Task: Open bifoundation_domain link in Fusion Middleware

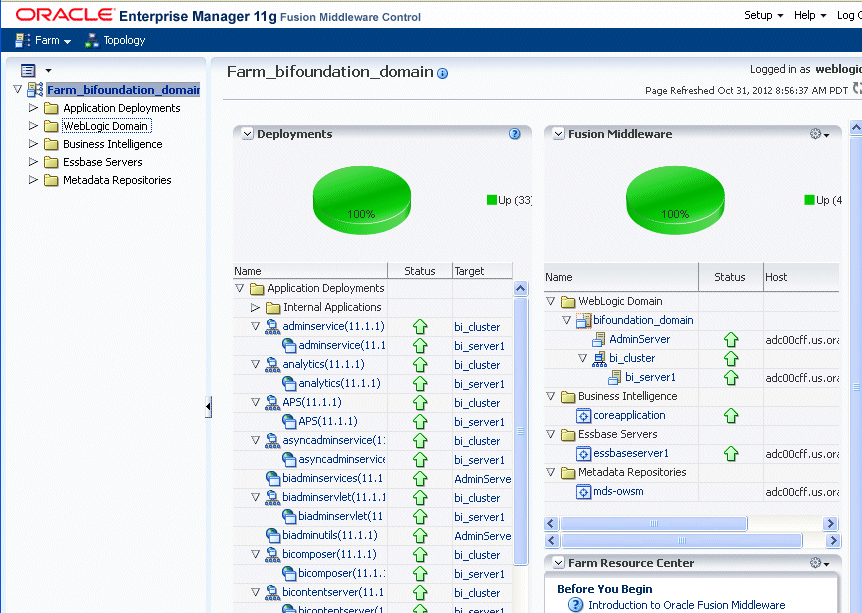Action: pyautogui.click(x=643, y=320)
